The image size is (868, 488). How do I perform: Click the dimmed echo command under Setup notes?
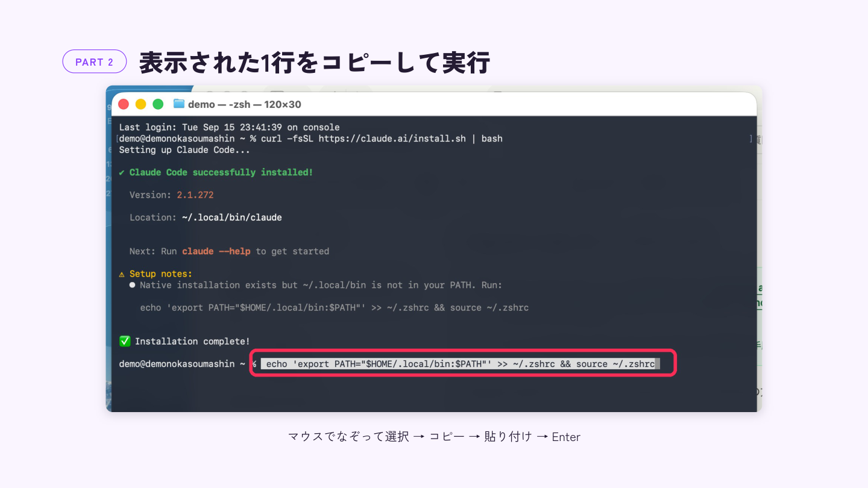(335, 308)
